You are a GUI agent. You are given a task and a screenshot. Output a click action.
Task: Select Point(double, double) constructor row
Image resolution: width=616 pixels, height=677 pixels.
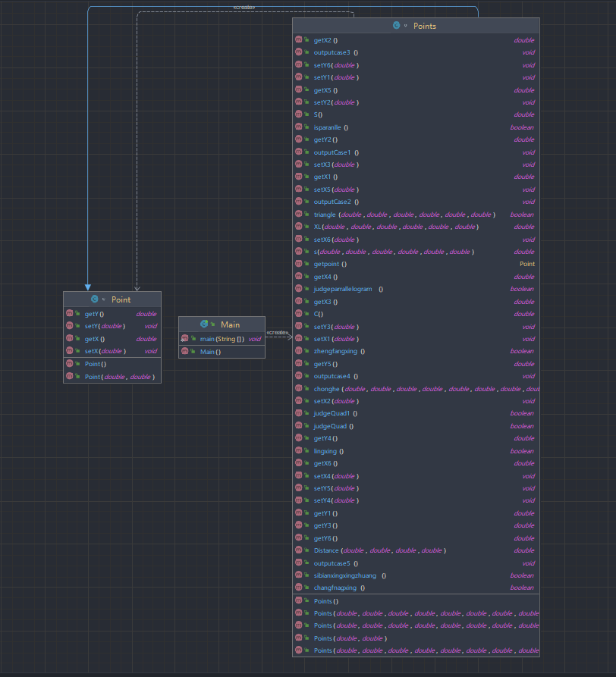pos(112,377)
